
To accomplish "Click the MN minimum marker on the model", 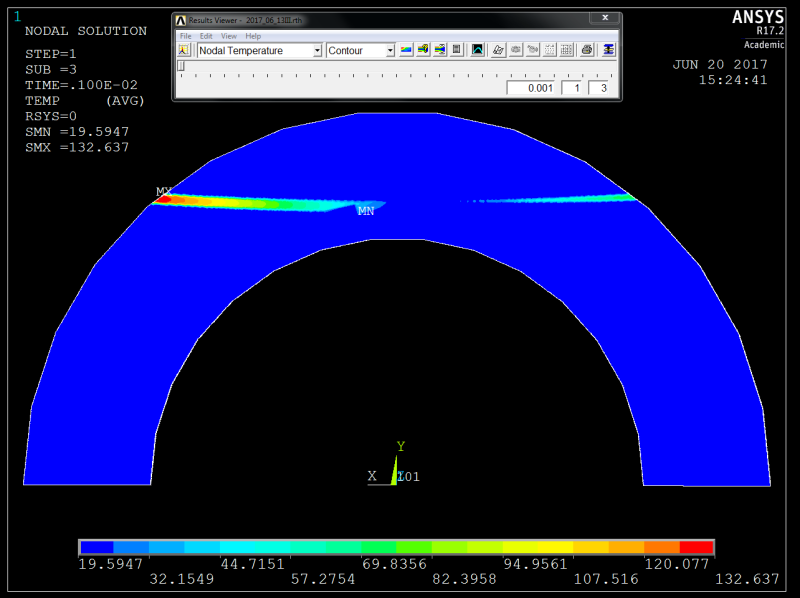I will [366, 211].
